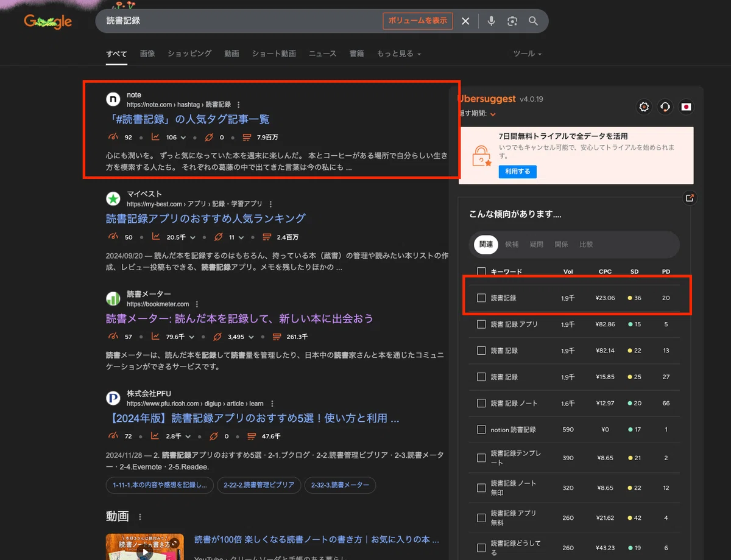731x560 pixels.
Task: Click the 読書メーター favicon
Action: pos(113,298)
